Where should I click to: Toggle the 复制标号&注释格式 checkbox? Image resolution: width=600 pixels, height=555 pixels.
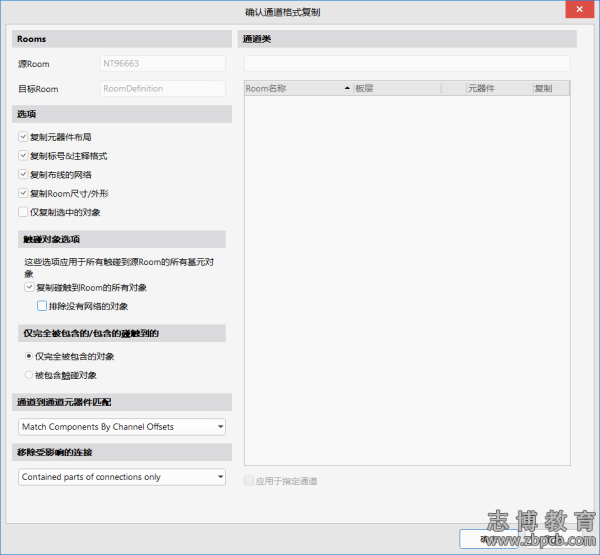[23, 155]
